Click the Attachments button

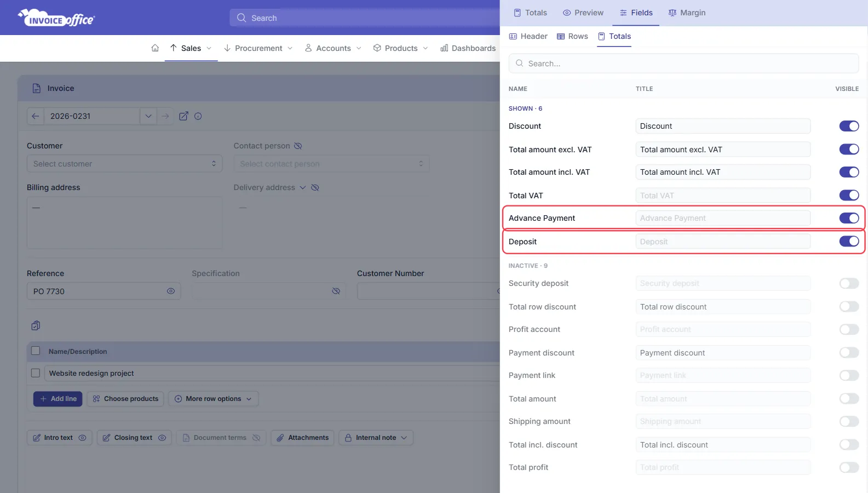[302, 438]
